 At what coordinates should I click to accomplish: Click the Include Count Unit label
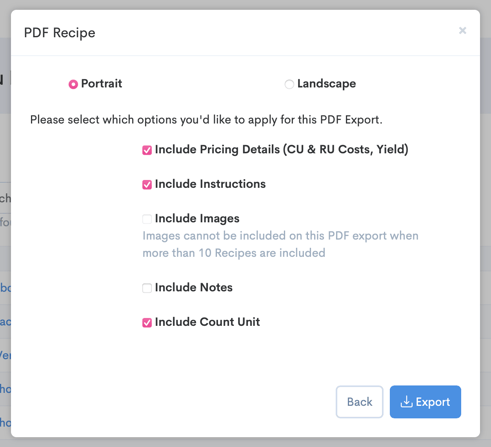coord(207,322)
